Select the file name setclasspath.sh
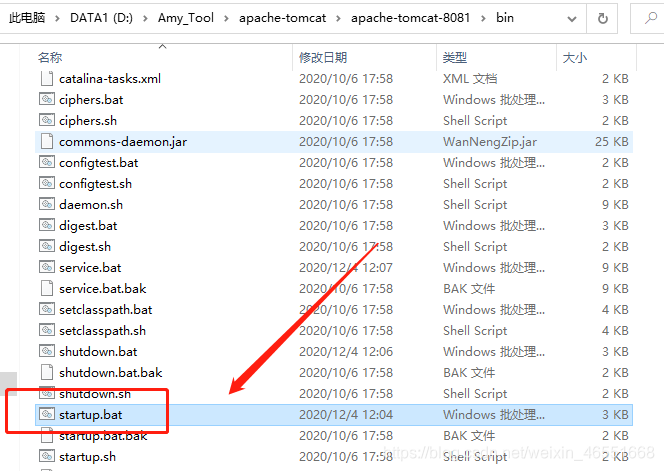 point(102,330)
